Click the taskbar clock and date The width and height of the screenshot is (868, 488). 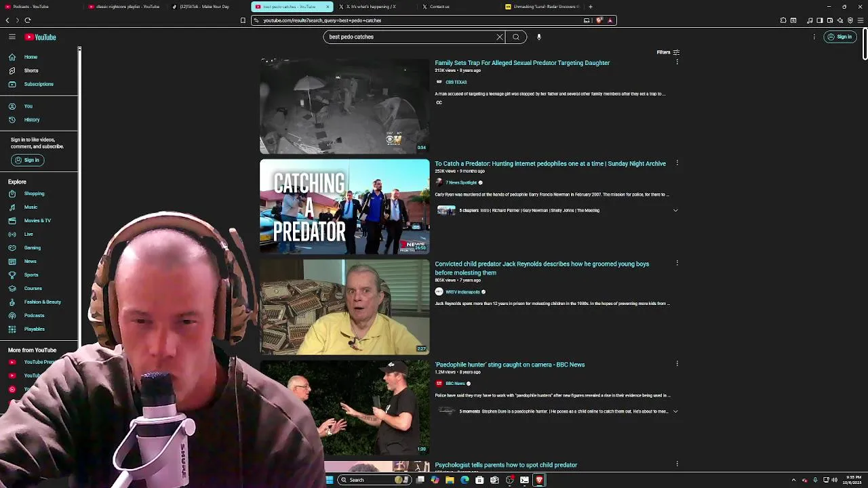point(852,480)
